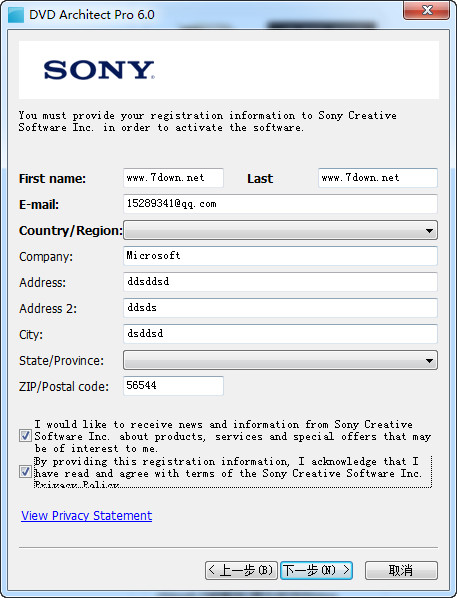This screenshot has width=457, height=598.
Task: Go back with the 上一步(B) button
Action: pyautogui.click(x=241, y=571)
